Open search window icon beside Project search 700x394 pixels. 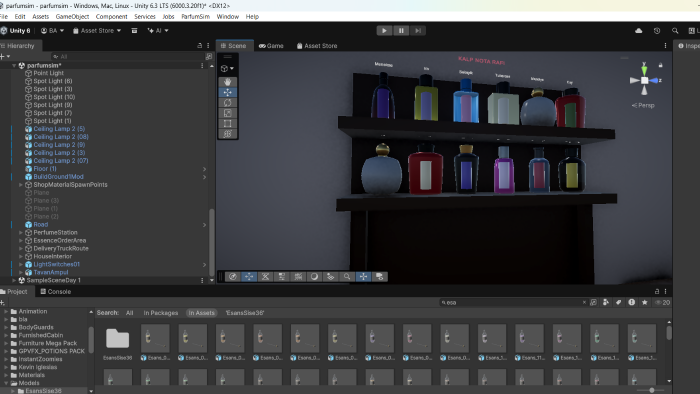point(593,303)
